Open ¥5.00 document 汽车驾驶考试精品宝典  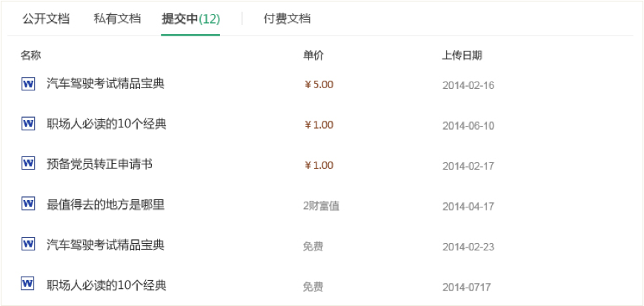pyautogui.click(x=105, y=84)
